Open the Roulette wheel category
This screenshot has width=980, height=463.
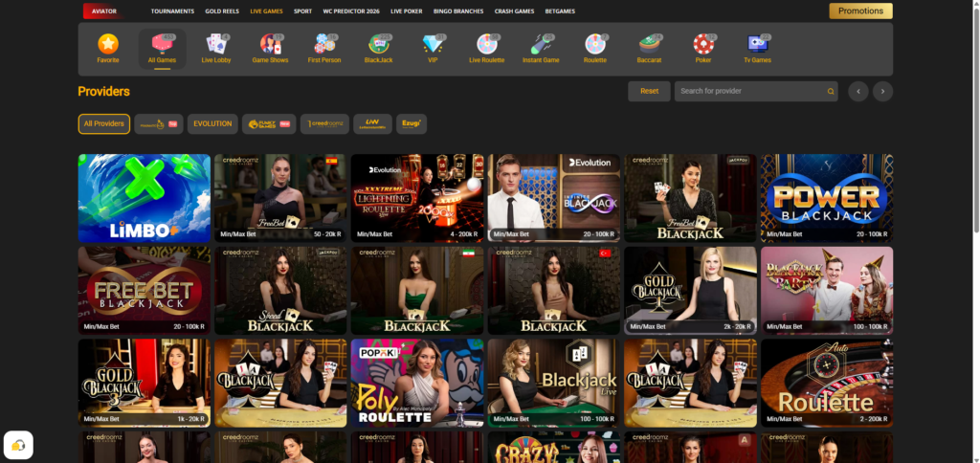(x=595, y=49)
